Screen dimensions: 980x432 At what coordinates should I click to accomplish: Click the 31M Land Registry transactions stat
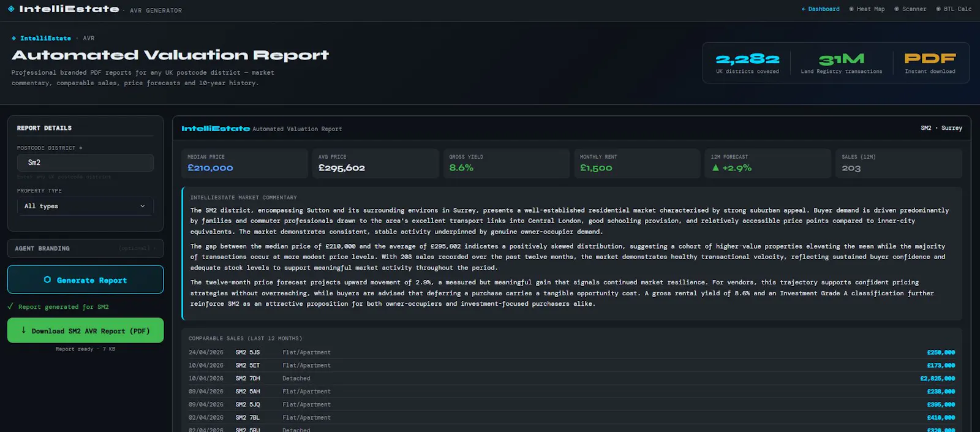[842, 63]
